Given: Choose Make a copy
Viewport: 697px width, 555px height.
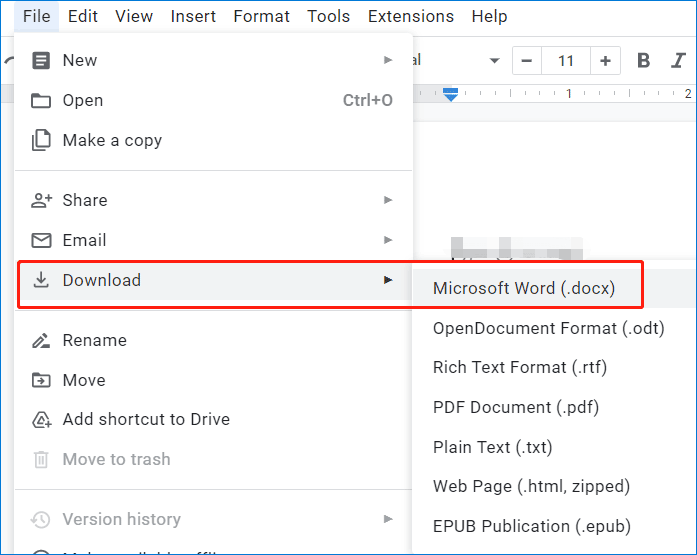Looking at the screenshot, I should pos(213,140).
